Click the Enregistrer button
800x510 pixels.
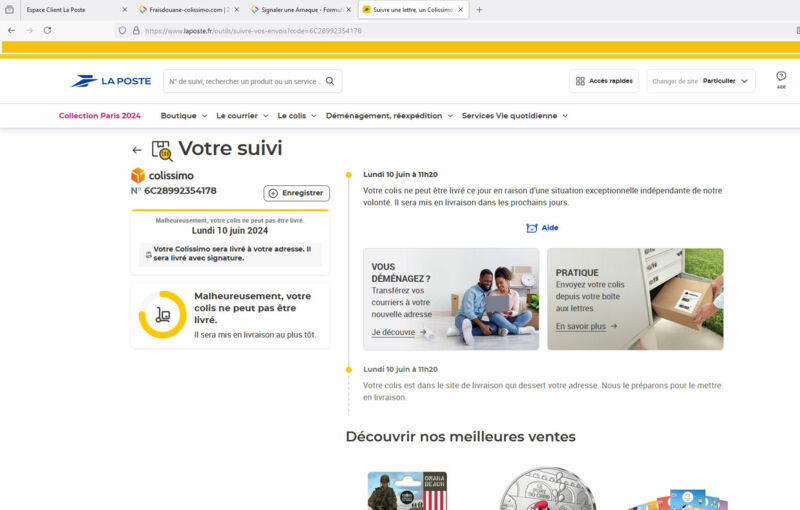pyautogui.click(x=296, y=193)
